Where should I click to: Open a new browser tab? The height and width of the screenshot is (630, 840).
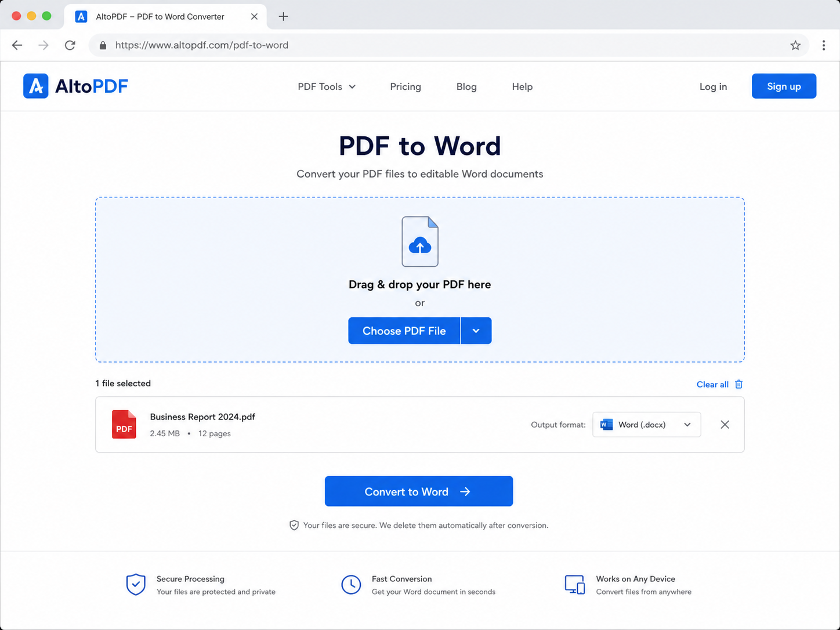pos(283,16)
